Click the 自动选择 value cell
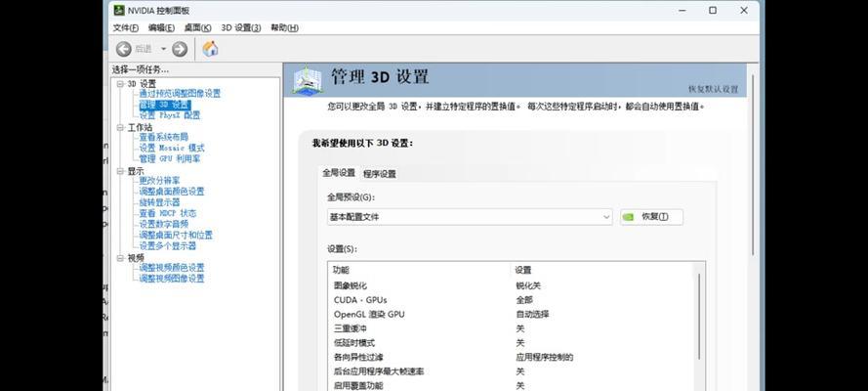 coord(532,315)
